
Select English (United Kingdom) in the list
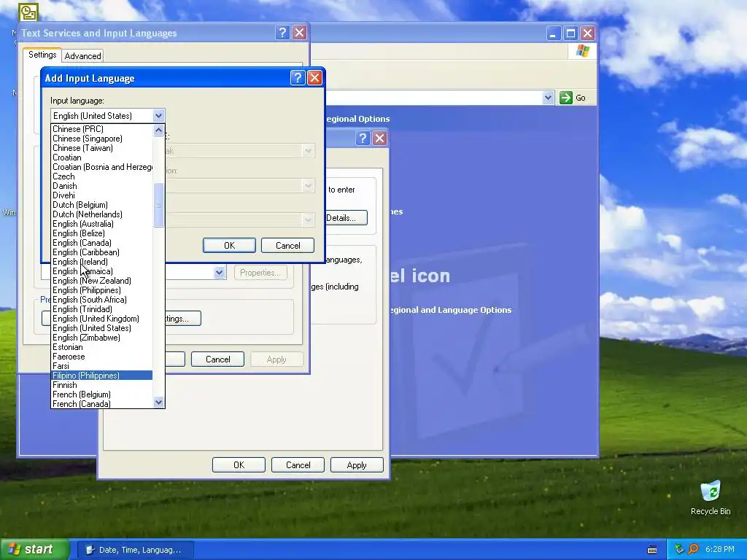pos(102,319)
